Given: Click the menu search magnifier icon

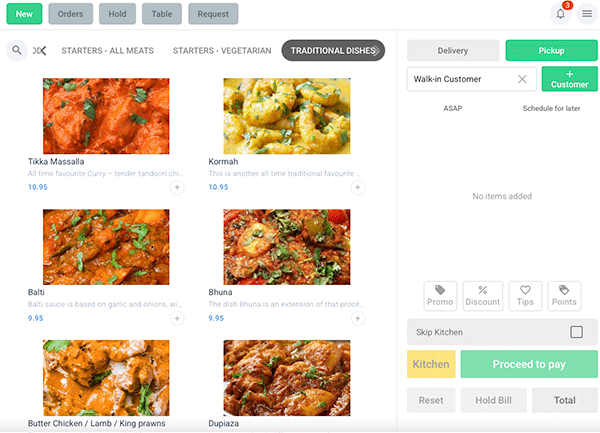Looking at the screenshot, I should [17, 50].
